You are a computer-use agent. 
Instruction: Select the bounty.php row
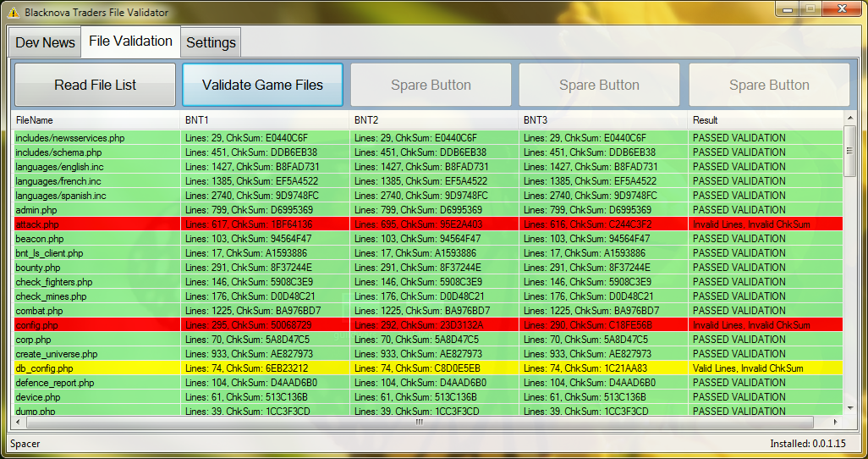(427, 268)
